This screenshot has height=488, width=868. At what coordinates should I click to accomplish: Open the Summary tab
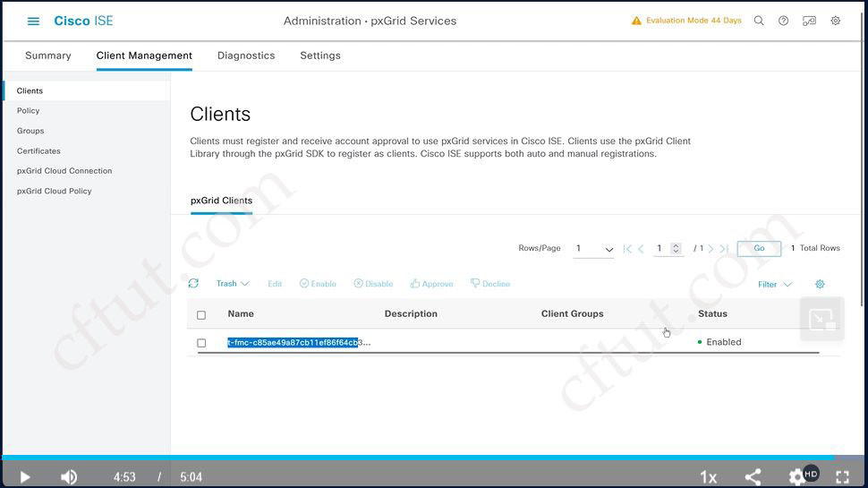(48, 56)
